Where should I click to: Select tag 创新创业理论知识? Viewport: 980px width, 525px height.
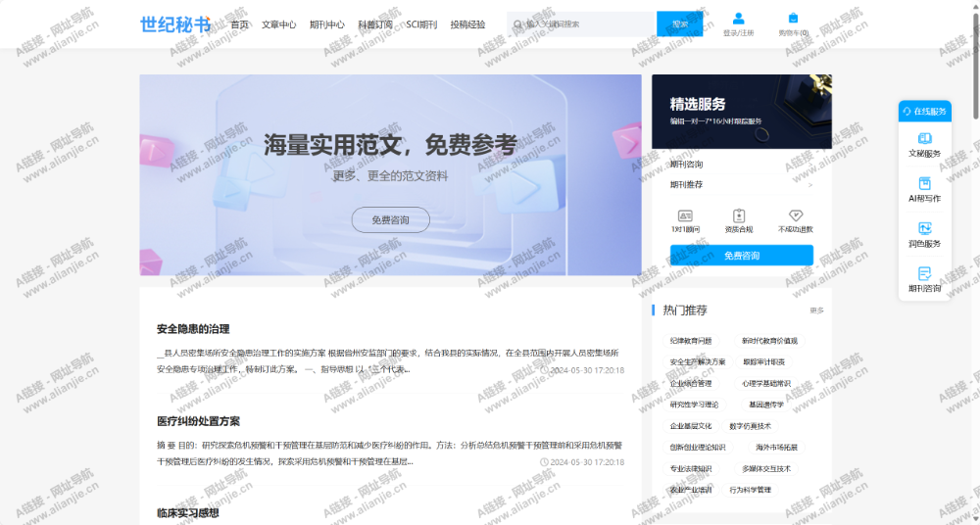pyautogui.click(x=698, y=448)
